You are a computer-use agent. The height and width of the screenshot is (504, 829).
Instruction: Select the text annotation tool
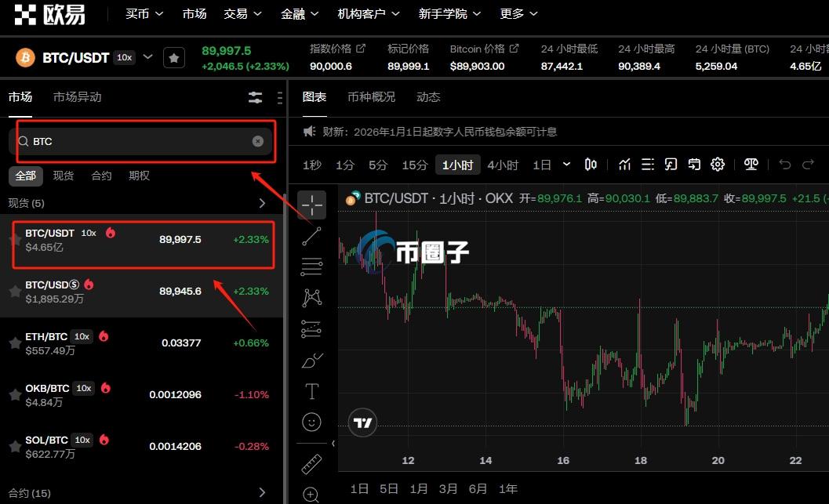[311, 390]
